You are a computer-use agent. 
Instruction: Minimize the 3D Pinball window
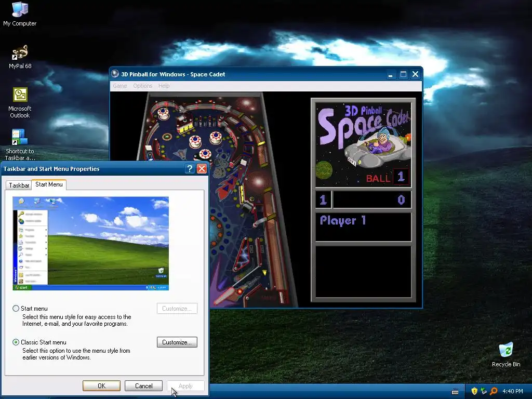point(391,74)
